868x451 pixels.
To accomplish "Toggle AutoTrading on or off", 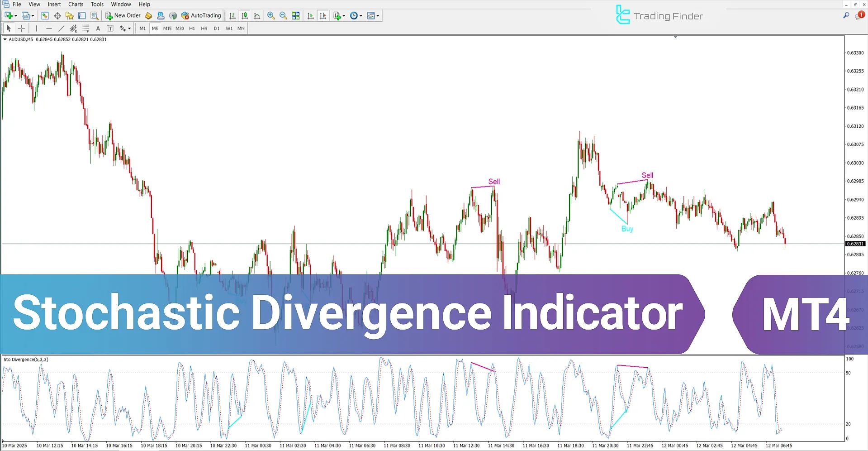I will coord(201,16).
